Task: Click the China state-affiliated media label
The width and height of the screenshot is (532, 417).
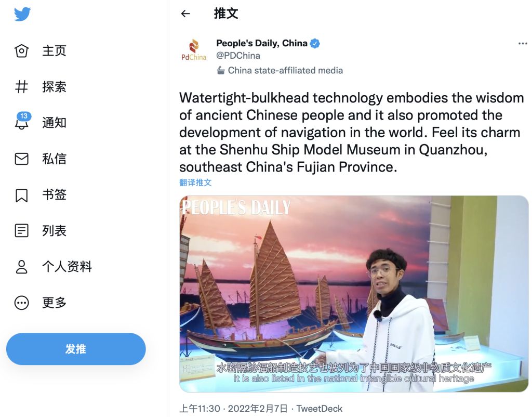Action: [x=280, y=70]
